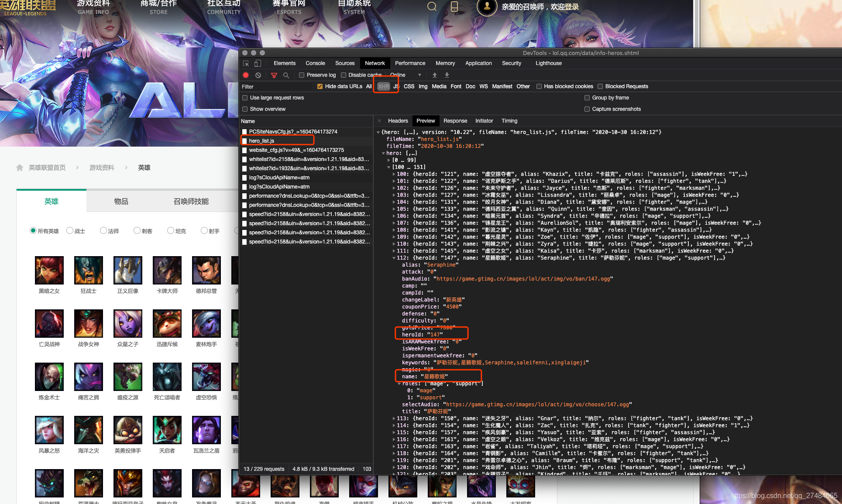Expand entry 115 for Yasuo
The image size is (842, 504).
[x=394, y=432]
